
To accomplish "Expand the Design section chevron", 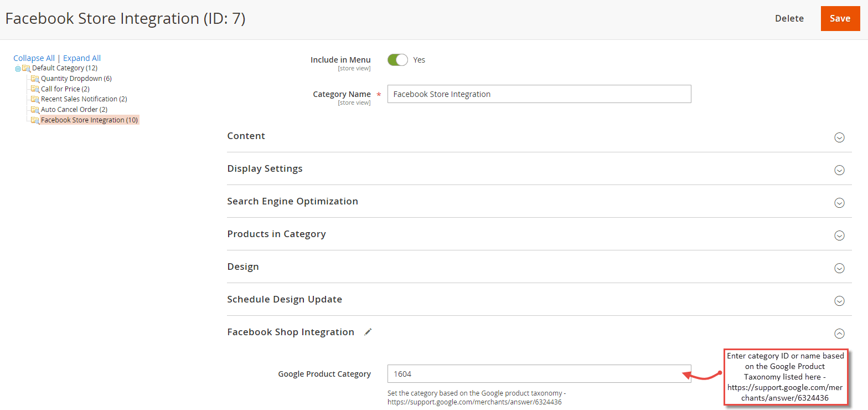I will point(839,268).
